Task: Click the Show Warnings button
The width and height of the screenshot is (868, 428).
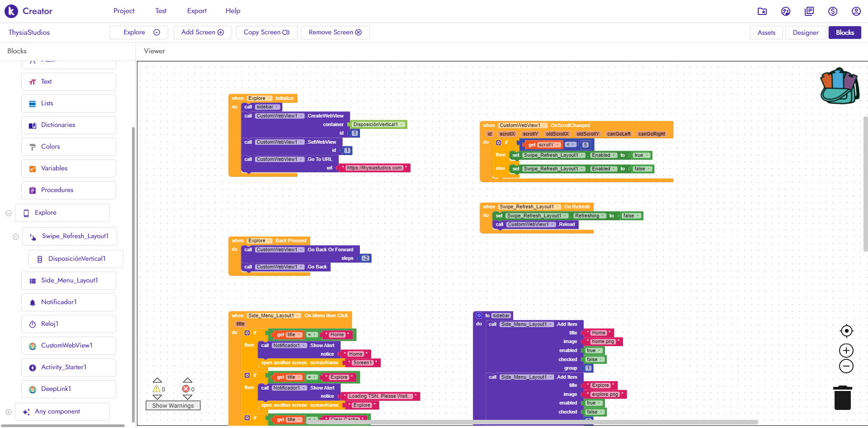Action: [173, 406]
